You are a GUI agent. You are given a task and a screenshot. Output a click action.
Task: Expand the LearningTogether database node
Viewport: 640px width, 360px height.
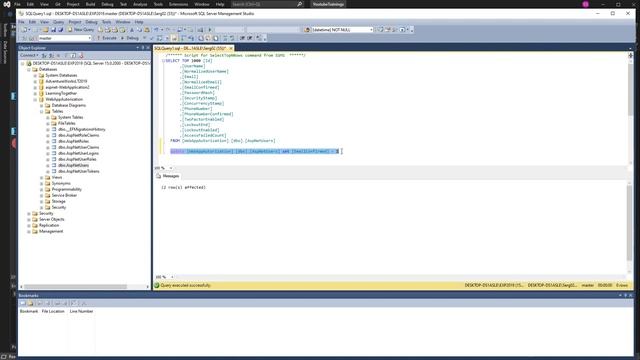tap(35, 93)
